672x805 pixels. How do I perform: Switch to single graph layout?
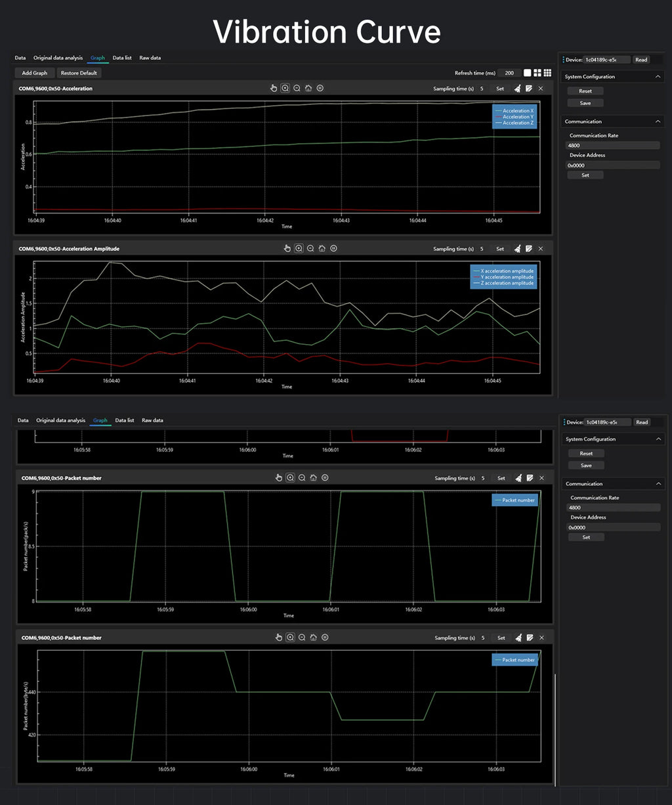[x=528, y=73]
